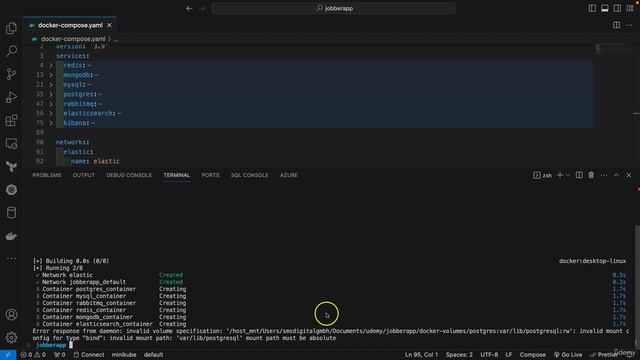Toggle secondary sidebar layout button
The image size is (640, 360).
[x=617, y=8]
